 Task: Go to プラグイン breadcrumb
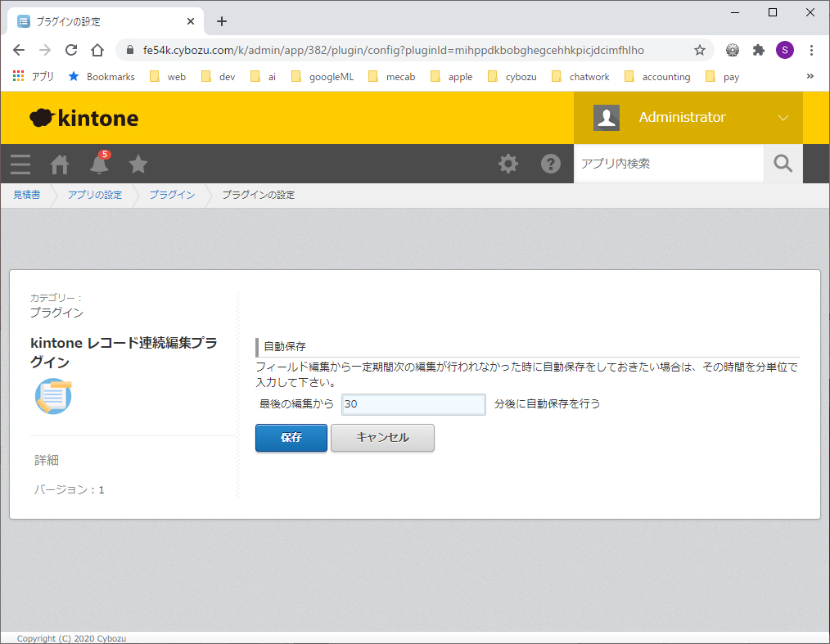point(172,195)
